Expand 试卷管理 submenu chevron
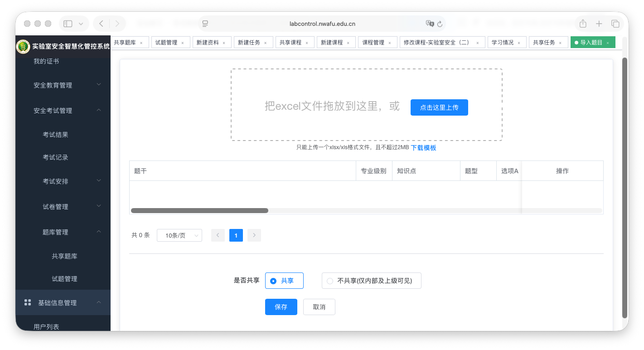This screenshot has width=644, height=350. coord(99,206)
